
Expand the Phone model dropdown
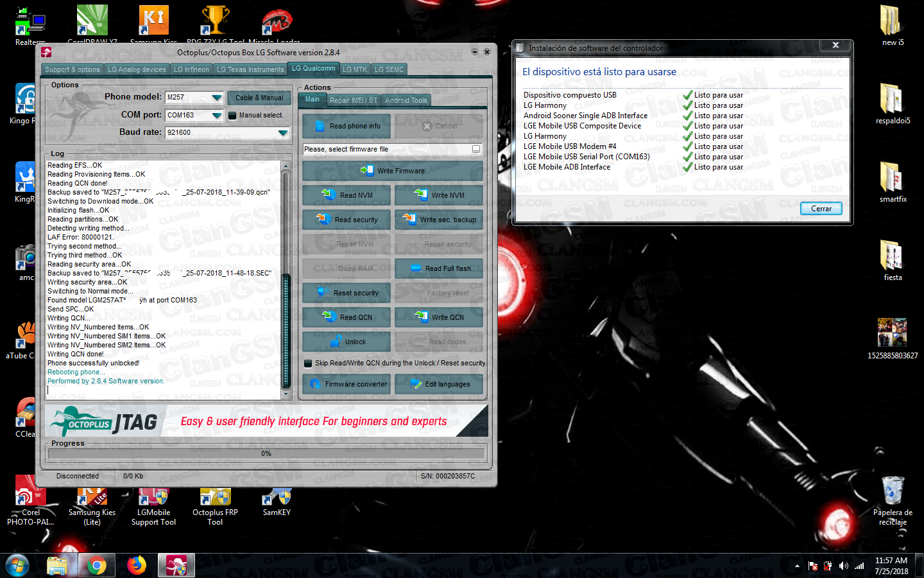tap(216, 98)
